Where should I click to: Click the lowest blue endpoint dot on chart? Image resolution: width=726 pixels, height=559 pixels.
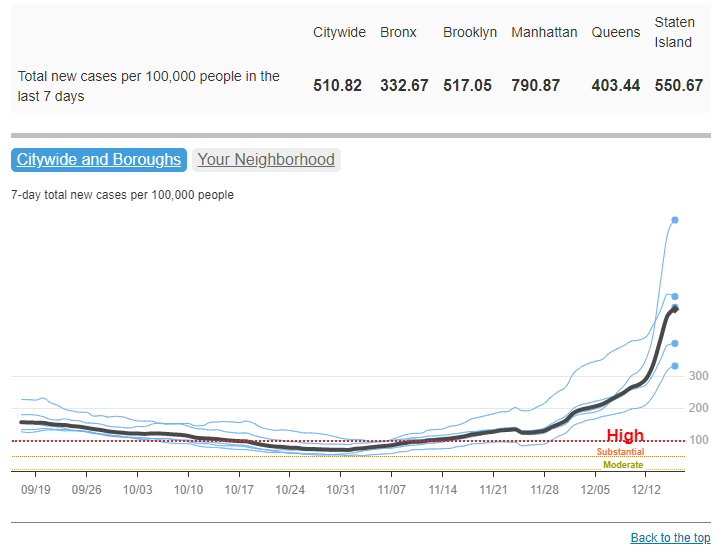(x=675, y=366)
